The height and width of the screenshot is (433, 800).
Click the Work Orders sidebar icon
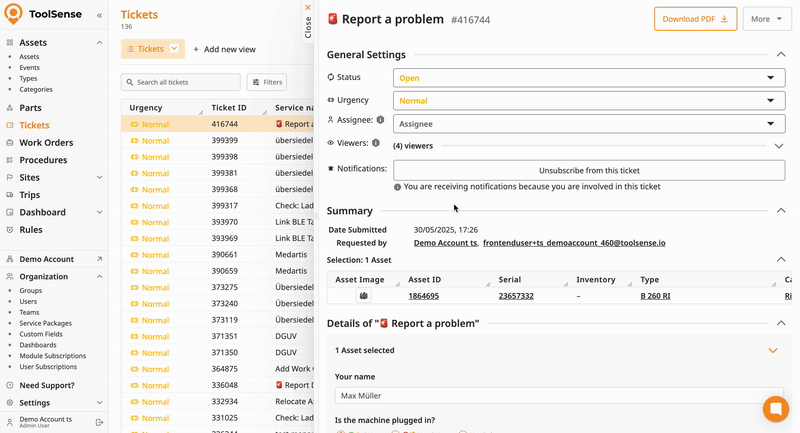10,143
